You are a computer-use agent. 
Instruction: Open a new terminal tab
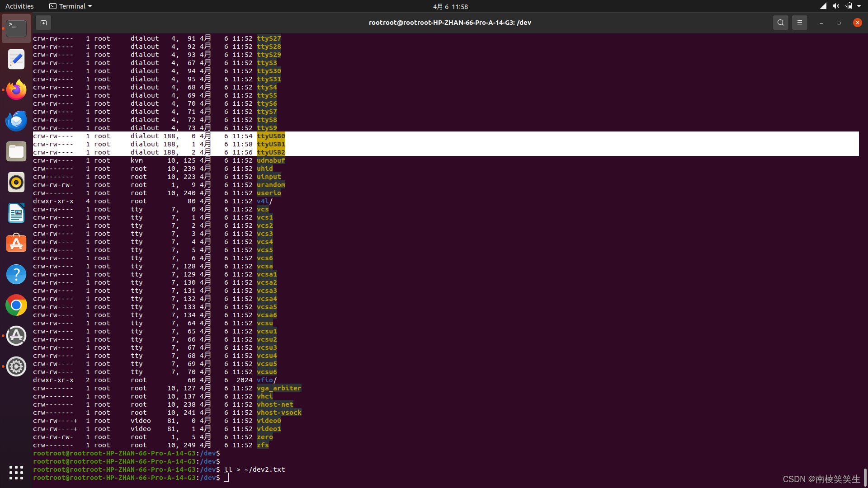(x=43, y=23)
